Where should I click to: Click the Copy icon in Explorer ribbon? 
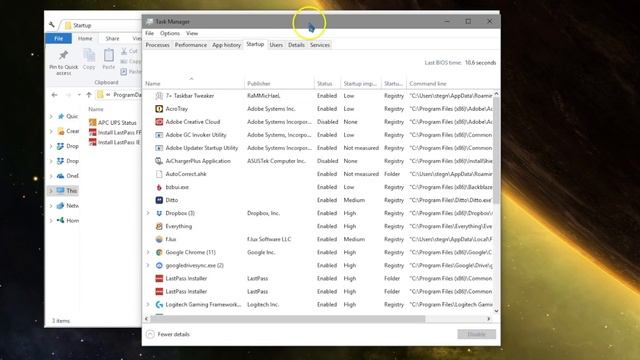tap(89, 55)
